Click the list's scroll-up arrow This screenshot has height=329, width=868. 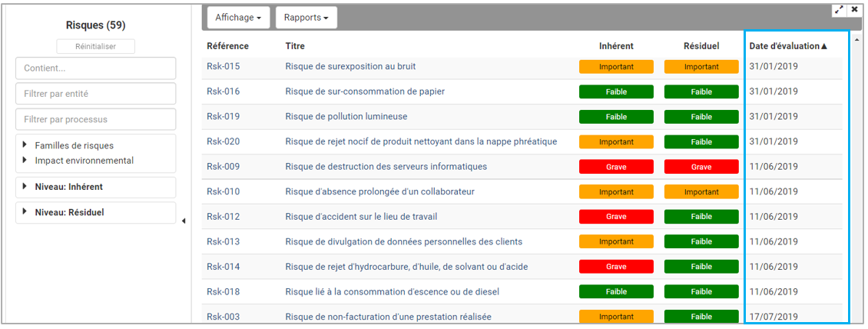pyautogui.click(x=856, y=39)
